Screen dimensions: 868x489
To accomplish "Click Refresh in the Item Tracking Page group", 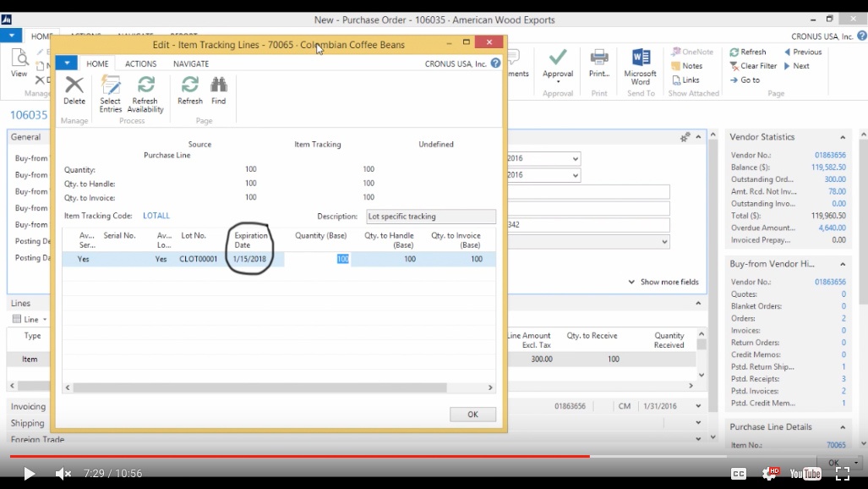I will click(x=190, y=91).
